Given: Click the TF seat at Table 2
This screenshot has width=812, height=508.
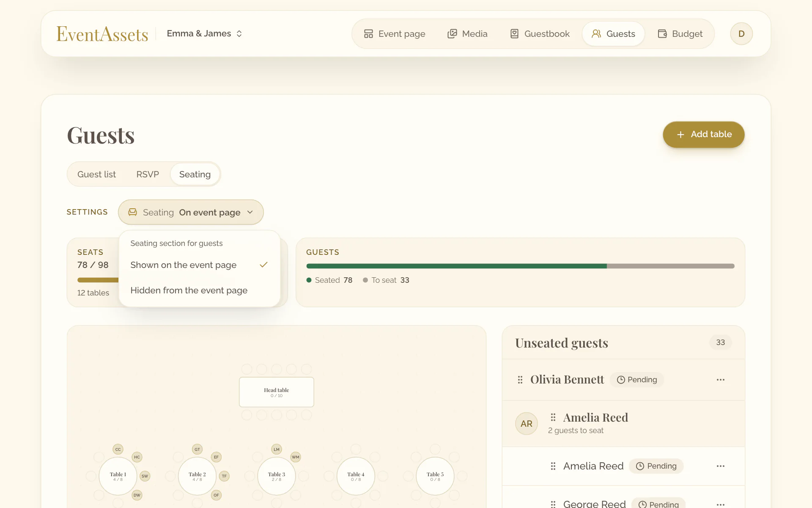Looking at the screenshot, I should coord(224,476).
